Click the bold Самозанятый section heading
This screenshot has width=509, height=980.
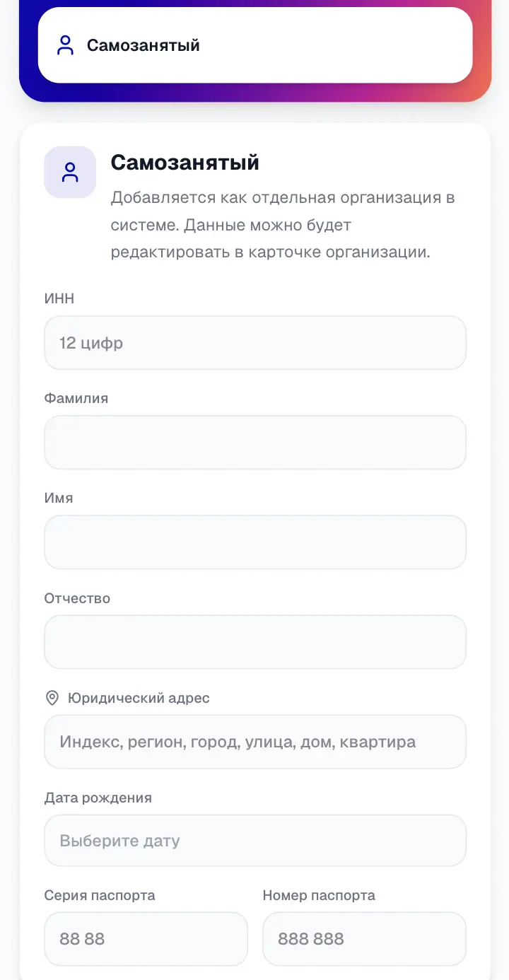(x=185, y=163)
